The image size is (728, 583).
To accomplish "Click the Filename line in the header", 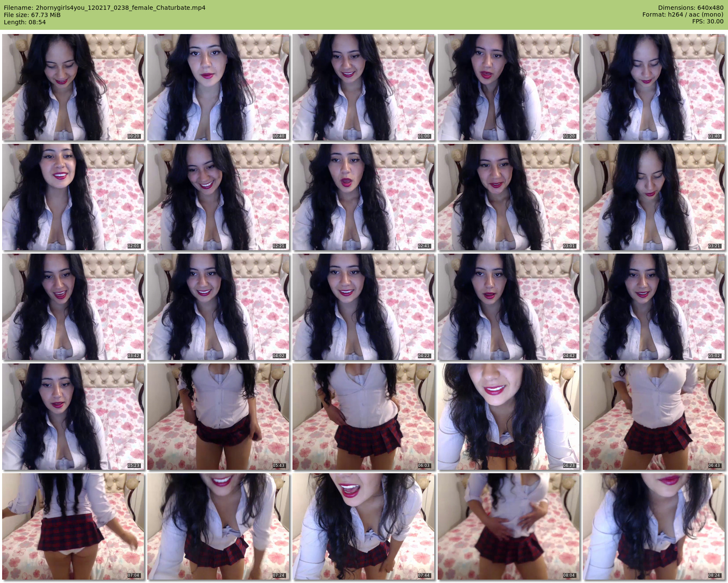I will pyautogui.click(x=105, y=8).
